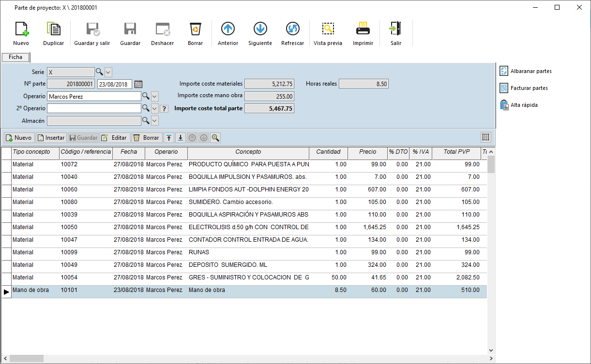Click the Borrar trash icon in top toolbar
The height and width of the screenshot is (364, 591).
pos(195,29)
